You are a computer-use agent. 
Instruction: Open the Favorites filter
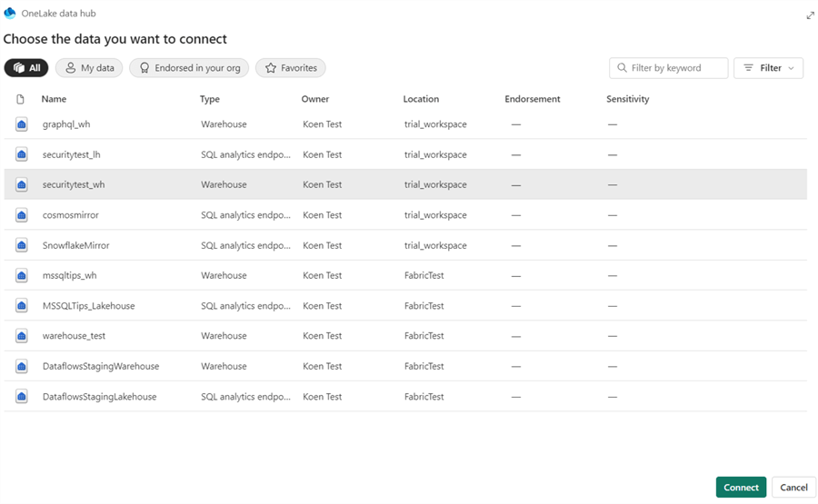coord(290,68)
